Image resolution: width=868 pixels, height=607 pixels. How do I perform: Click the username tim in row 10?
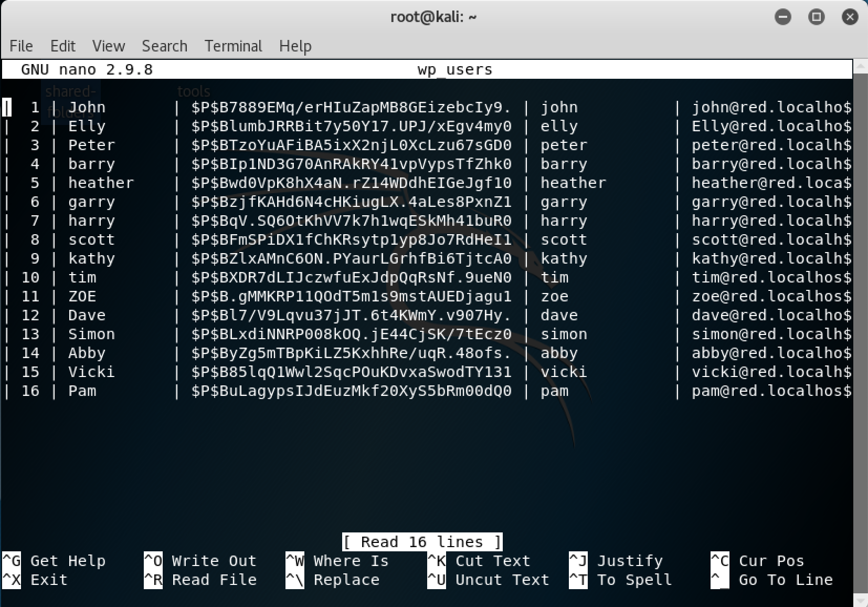(x=82, y=278)
